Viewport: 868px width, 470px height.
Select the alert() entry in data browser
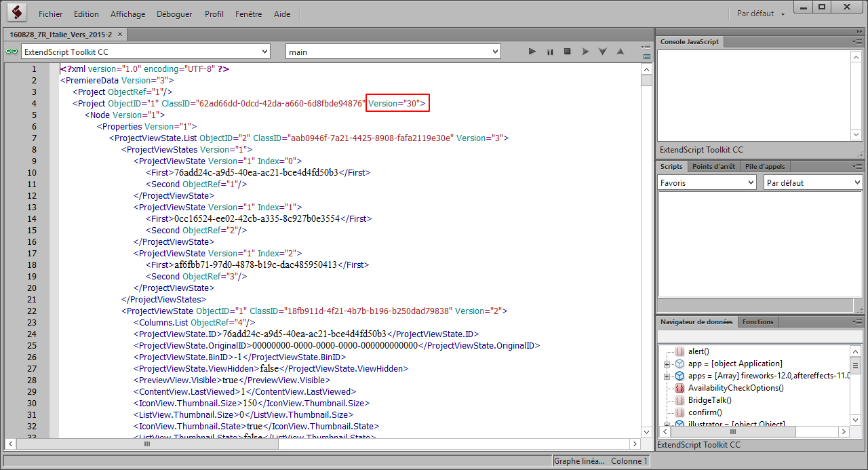click(698, 351)
